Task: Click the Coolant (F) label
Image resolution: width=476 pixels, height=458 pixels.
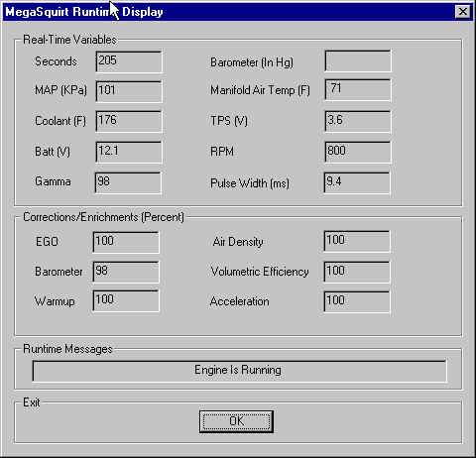Action: 60,121
